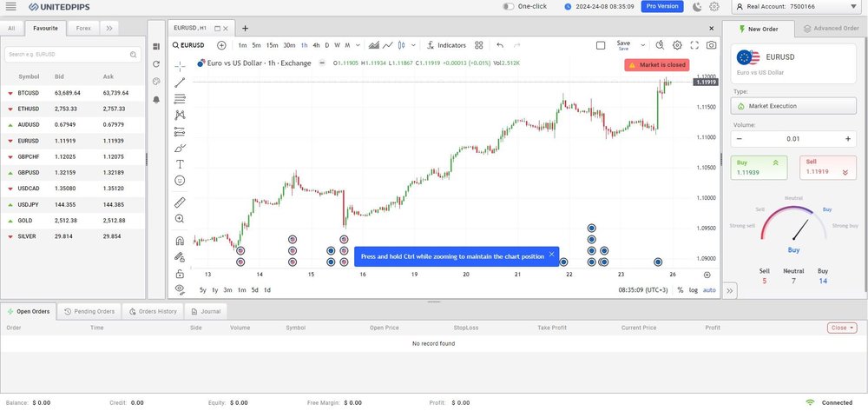Click the Buy 1.11939 button

pyautogui.click(x=759, y=168)
